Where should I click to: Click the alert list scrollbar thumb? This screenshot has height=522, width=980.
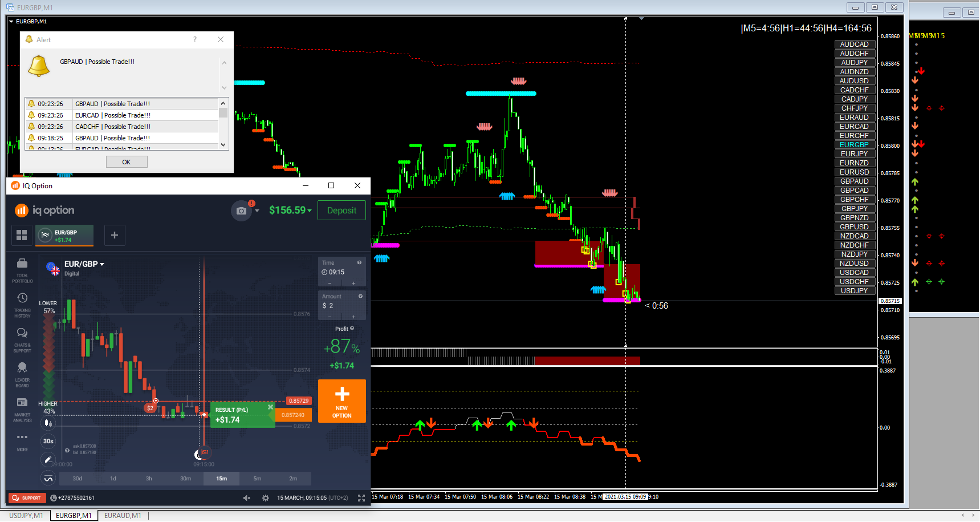[x=223, y=112]
